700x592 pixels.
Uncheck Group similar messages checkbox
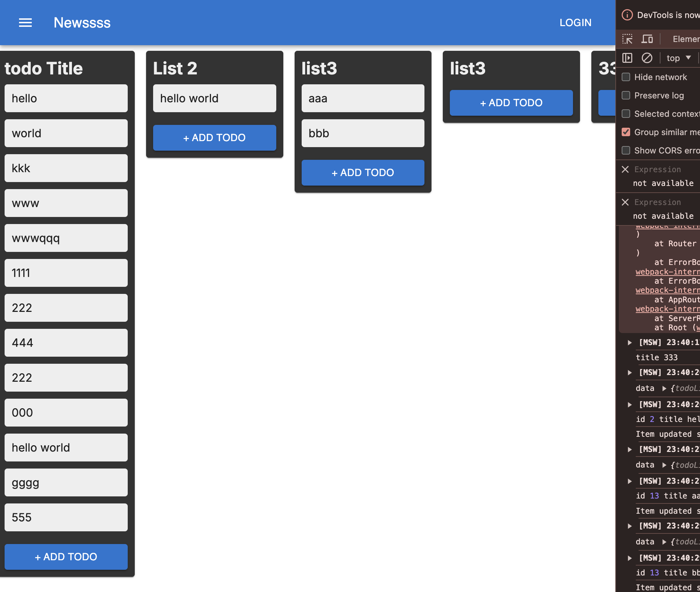(626, 132)
